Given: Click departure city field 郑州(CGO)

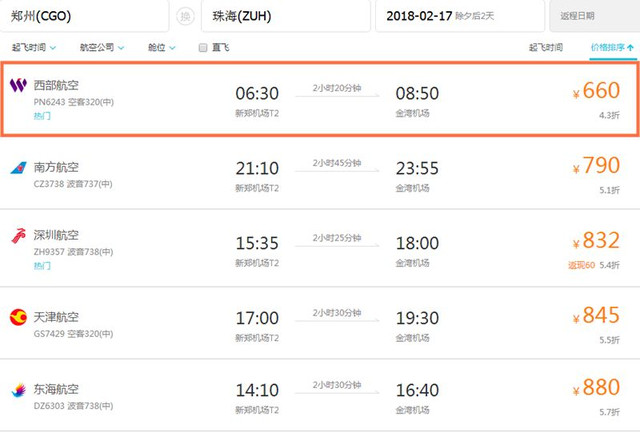Looking at the screenshot, I should 80,16.
